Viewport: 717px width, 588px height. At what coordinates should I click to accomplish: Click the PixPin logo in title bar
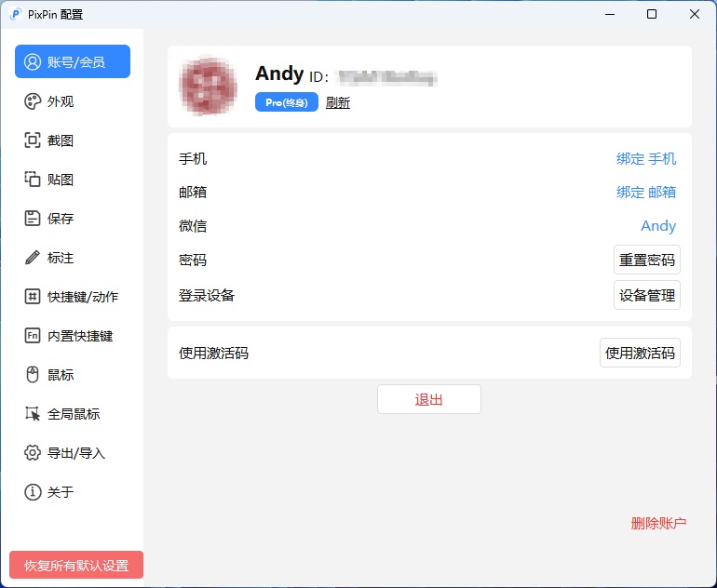click(x=16, y=14)
